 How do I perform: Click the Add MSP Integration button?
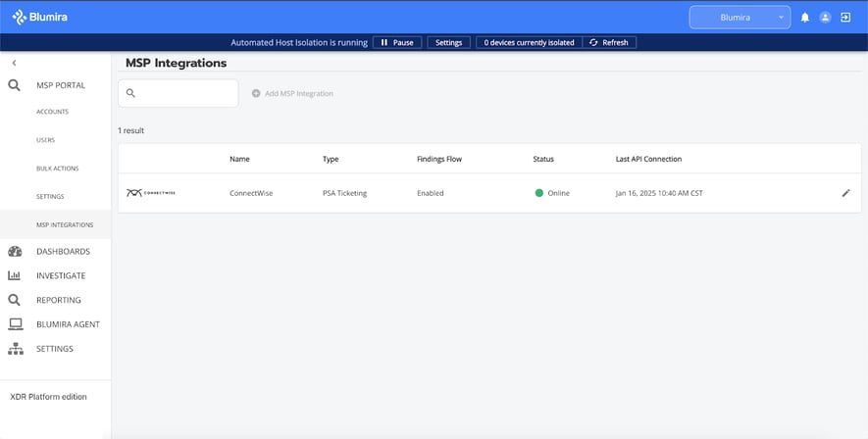[292, 93]
